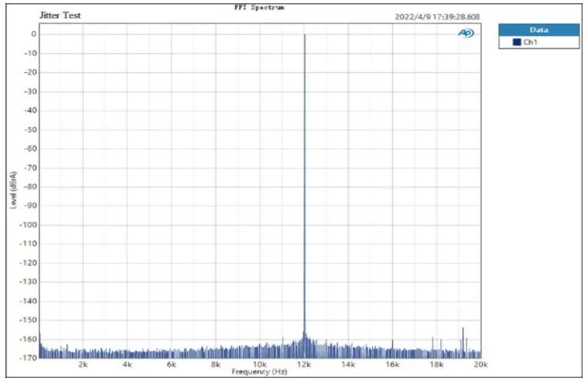This screenshot has width=588, height=388.
Task: Click the Level (dBrA) axis label
Action: (14, 190)
